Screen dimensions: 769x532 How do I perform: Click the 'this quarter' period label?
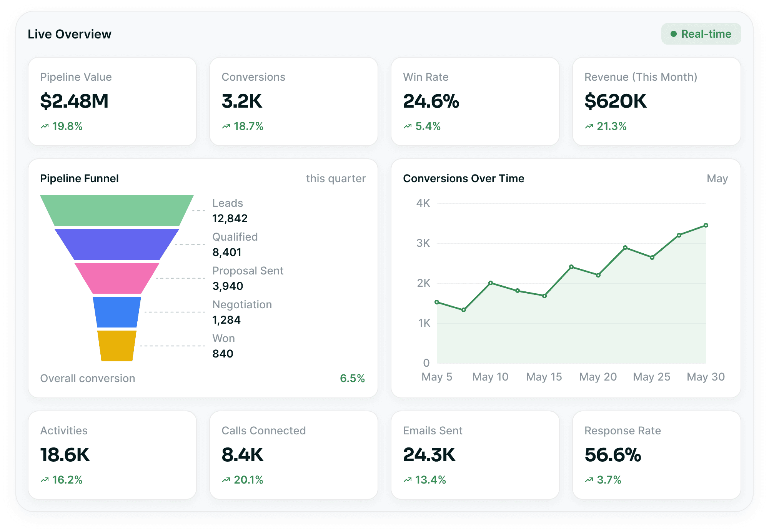click(x=336, y=179)
